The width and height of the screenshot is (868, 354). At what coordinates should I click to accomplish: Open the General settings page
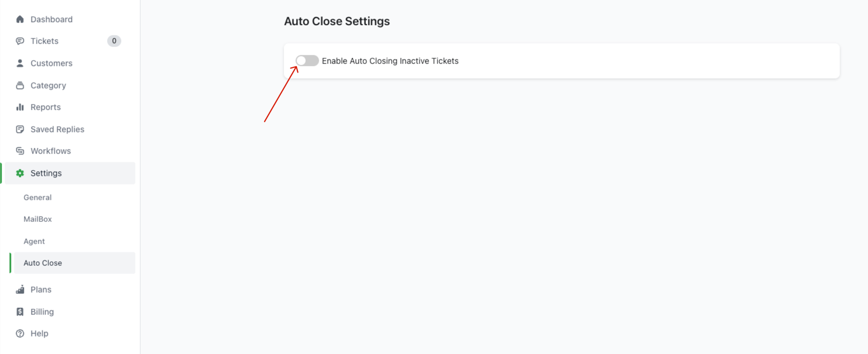(37, 198)
